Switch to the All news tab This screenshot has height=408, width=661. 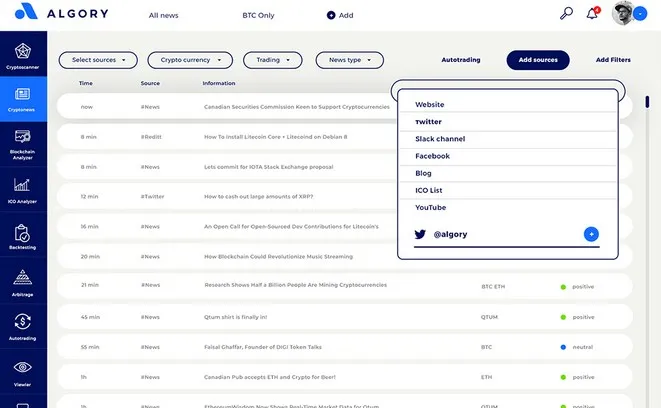[x=164, y=15]
